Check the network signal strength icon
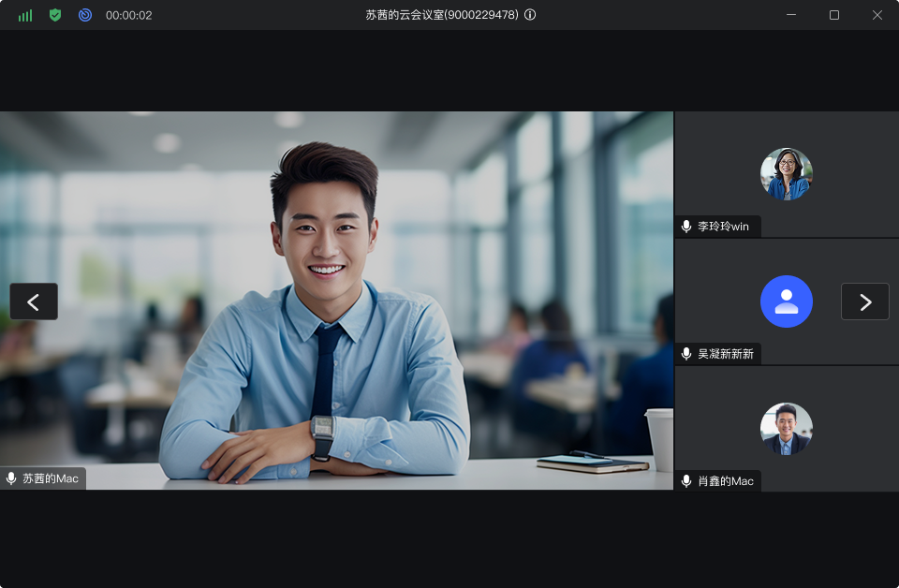 [x=25, y=16]
